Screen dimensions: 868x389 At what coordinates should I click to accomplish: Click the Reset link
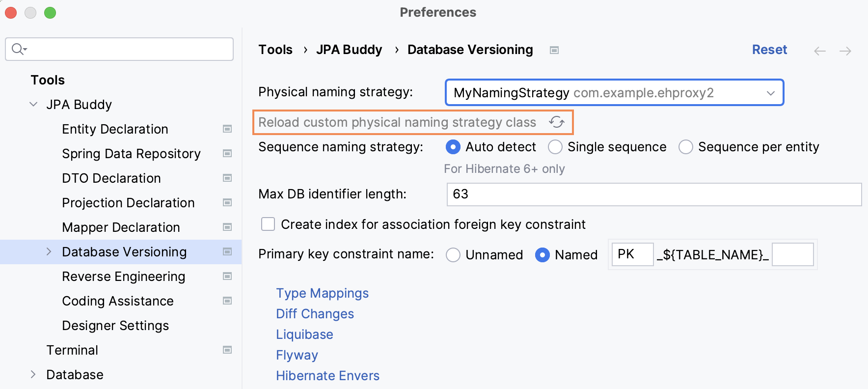pos(769,50)
